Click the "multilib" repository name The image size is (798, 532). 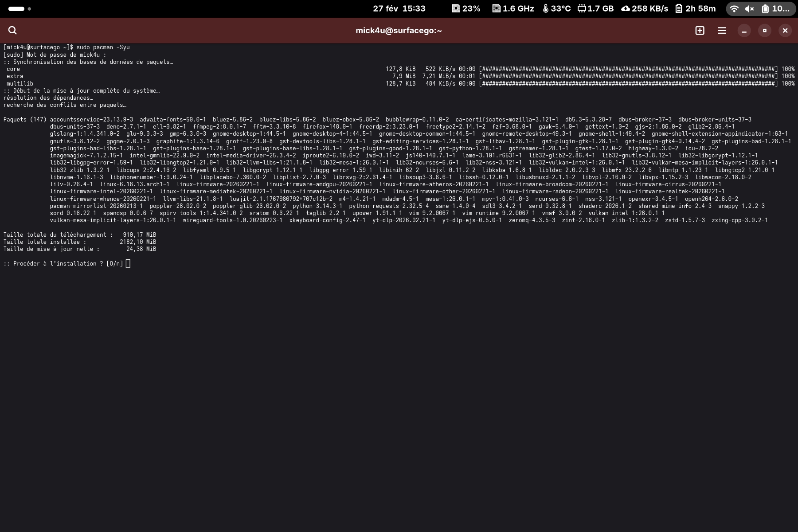point(20,84)
